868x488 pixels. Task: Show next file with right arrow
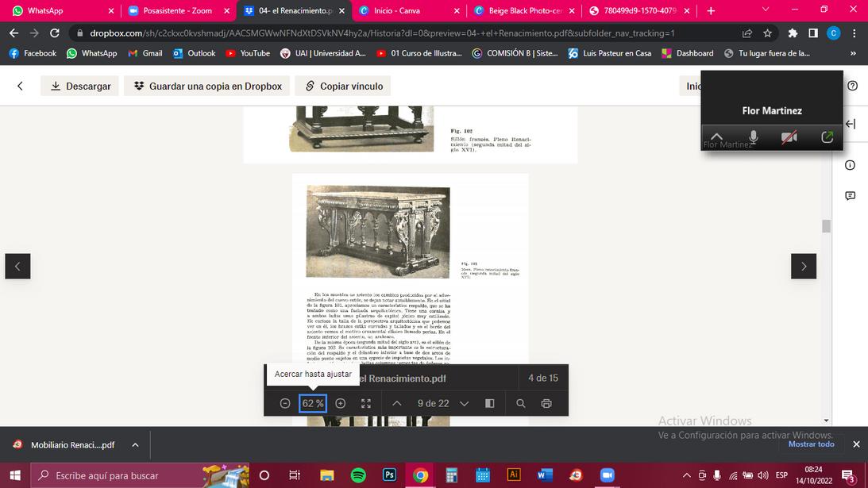coord(804,266)
